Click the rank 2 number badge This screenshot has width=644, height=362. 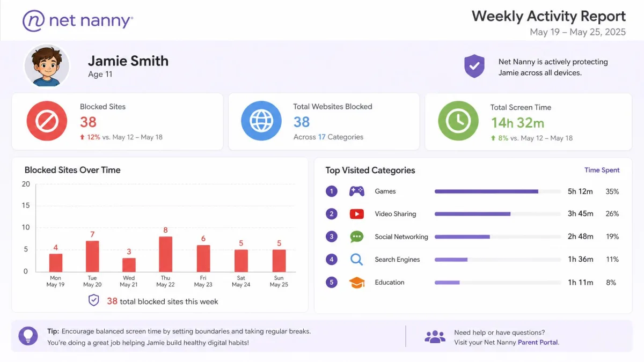click(332, 214)
